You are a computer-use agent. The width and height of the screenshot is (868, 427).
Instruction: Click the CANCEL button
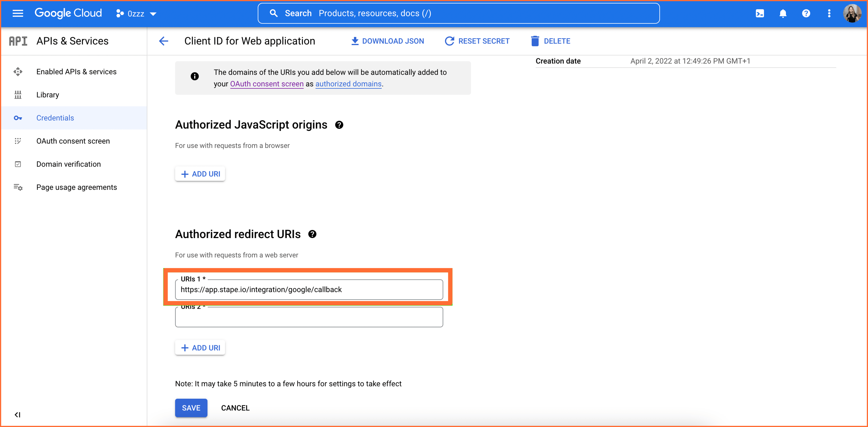click(235, 408)
